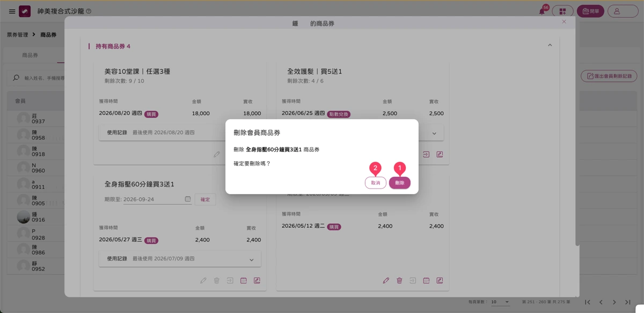Click pencil edit icon on 美容10堂課 card
The image size is (644, 313).
point(217,154)
